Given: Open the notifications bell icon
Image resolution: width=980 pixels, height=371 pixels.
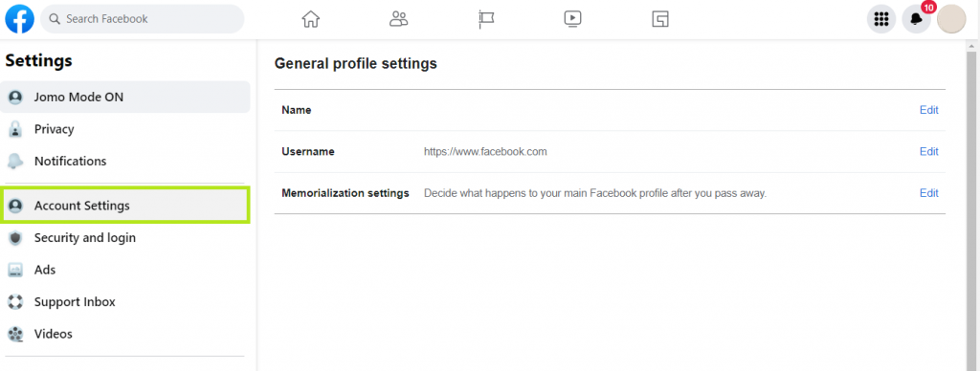Looking at the screenshot, I should click(916, 19).
